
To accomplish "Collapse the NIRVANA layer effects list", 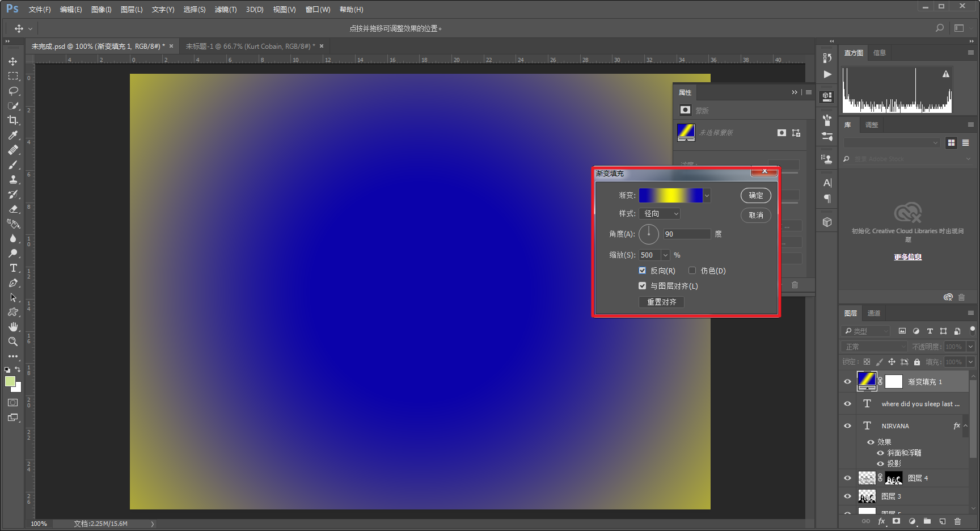I will coord(965,426).
